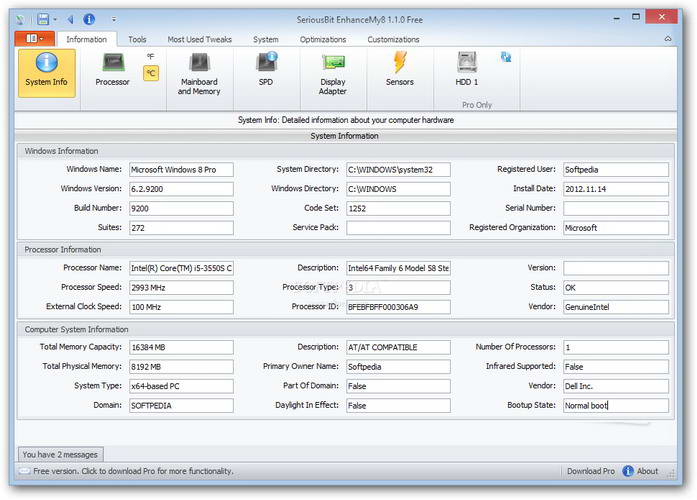Expand the quick access toolbar customize arrow

114,19
